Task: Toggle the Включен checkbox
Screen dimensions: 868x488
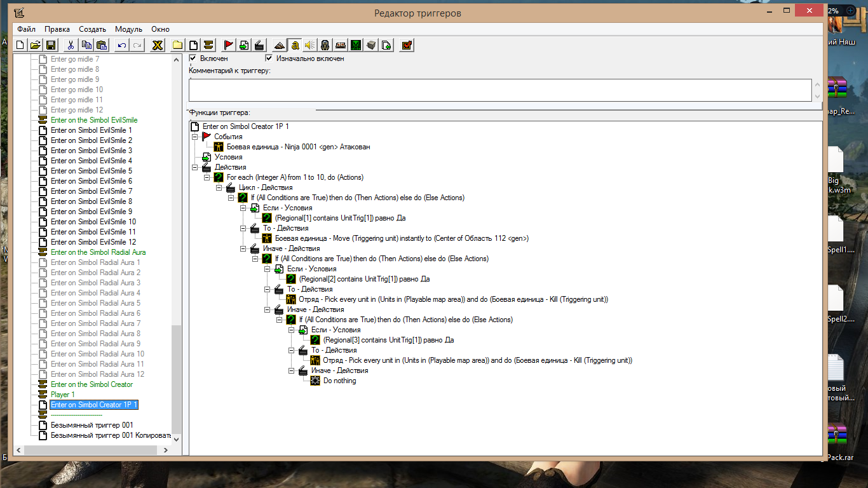Action: (x=193, y=58)
